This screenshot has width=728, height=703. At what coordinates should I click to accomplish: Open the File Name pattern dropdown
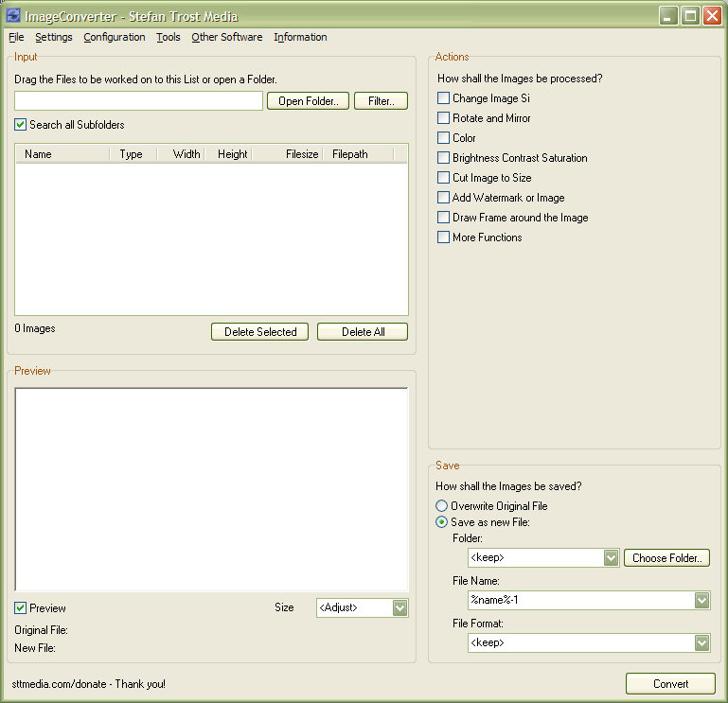(x=701, y=600)
